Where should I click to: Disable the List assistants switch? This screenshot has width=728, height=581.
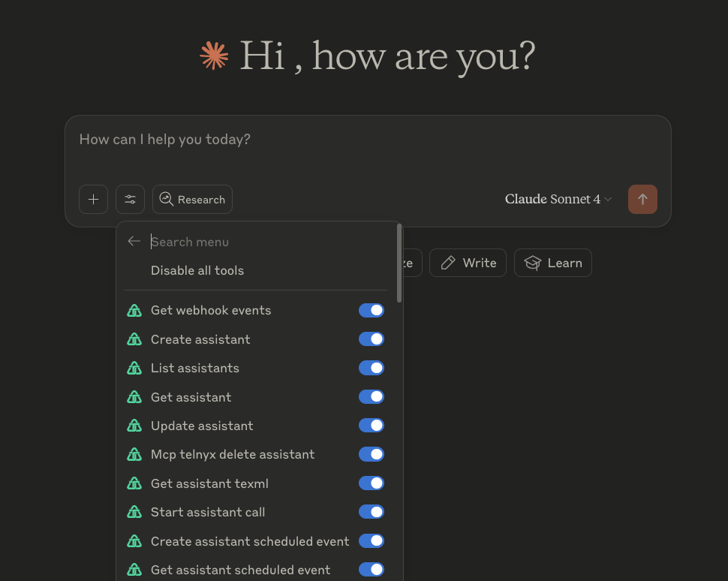point(372,368)
